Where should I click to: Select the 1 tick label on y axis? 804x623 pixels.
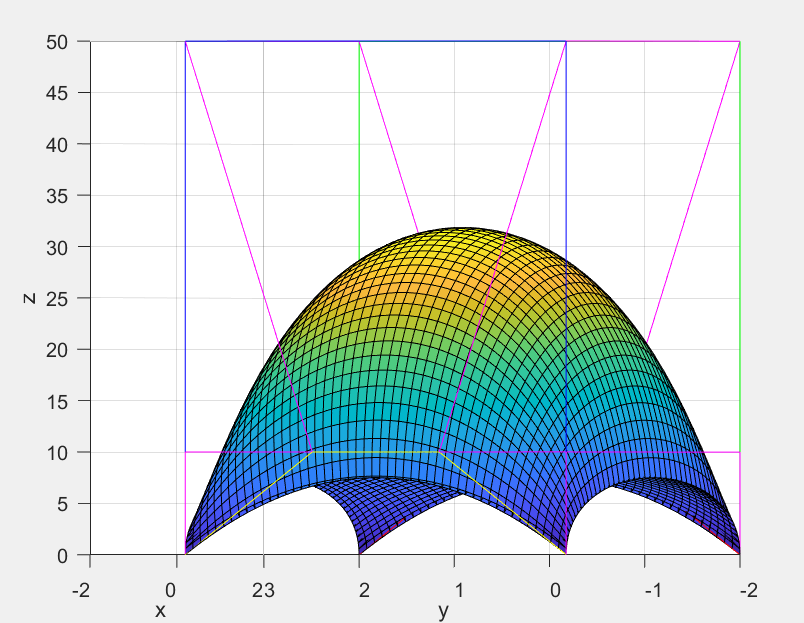pos(457,590)
